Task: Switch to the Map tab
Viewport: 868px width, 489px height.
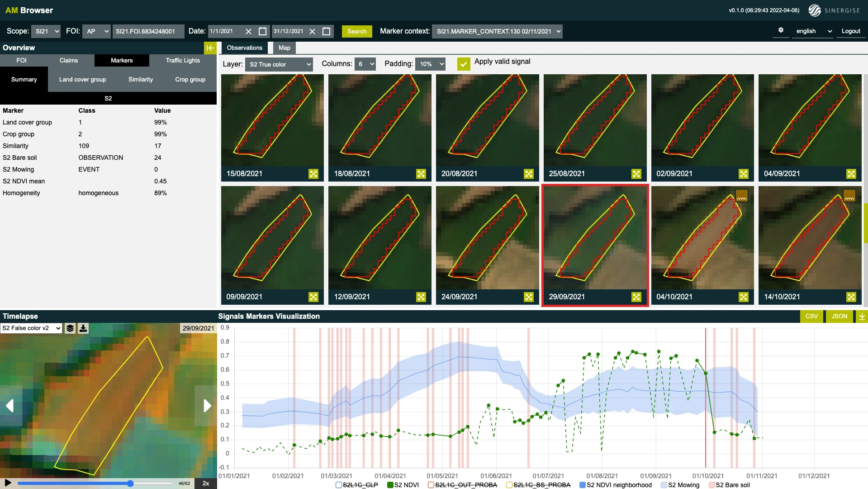Action: coord(284,48)
